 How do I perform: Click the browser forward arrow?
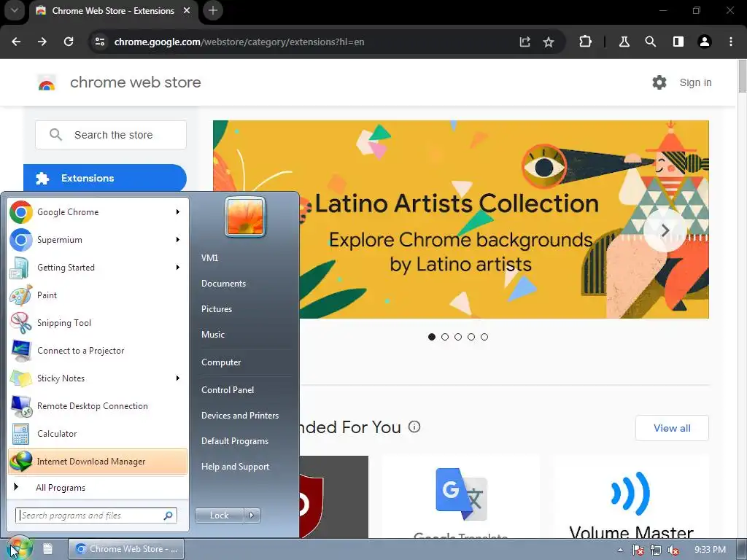coord(42,42)
